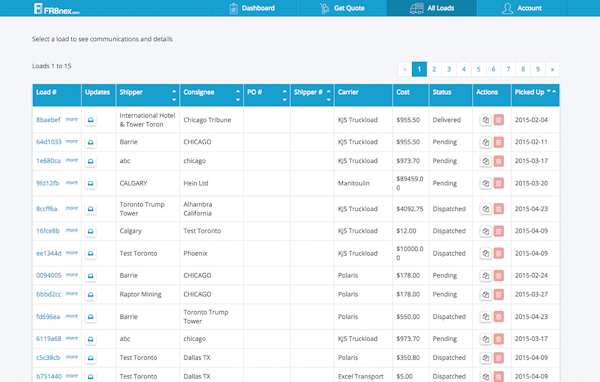Open the Account tab

[x=522, y=8]
